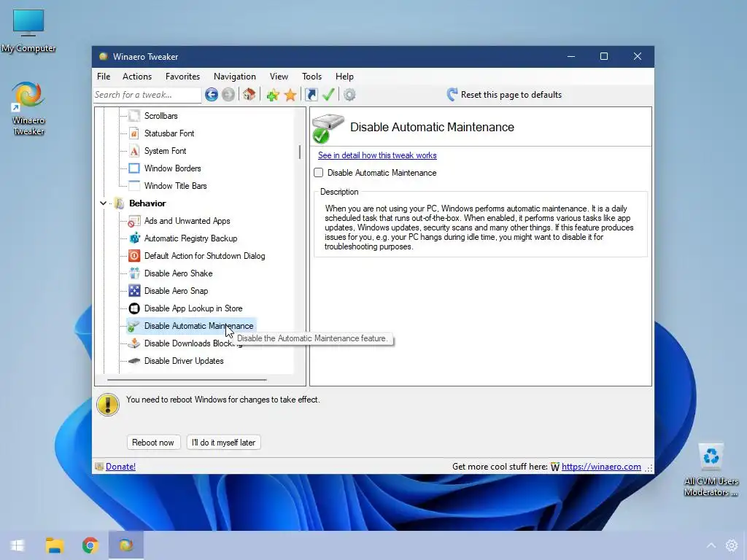Click the Window Title Bars tree icon
The image size is (747, 560).
134,186
